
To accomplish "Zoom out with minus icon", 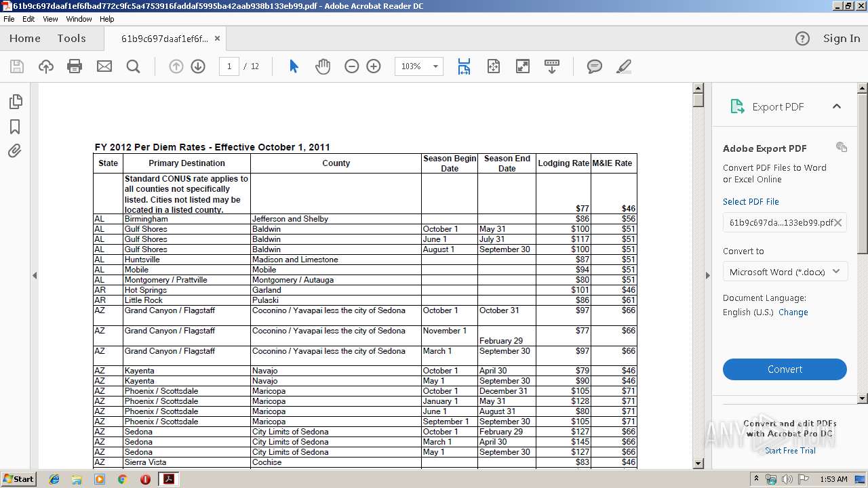I will 352,66.
